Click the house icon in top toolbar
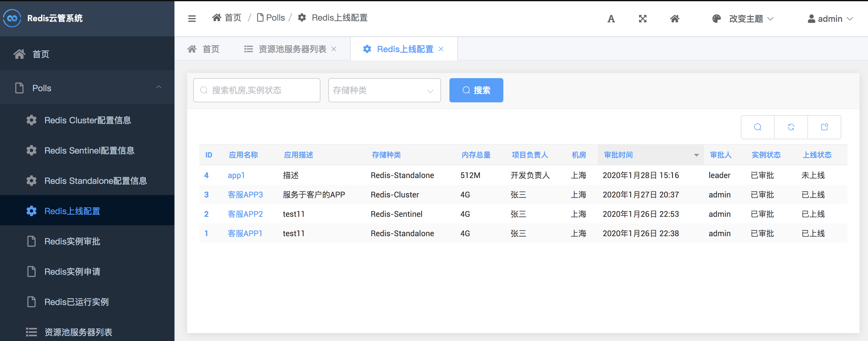 [674, 19]
